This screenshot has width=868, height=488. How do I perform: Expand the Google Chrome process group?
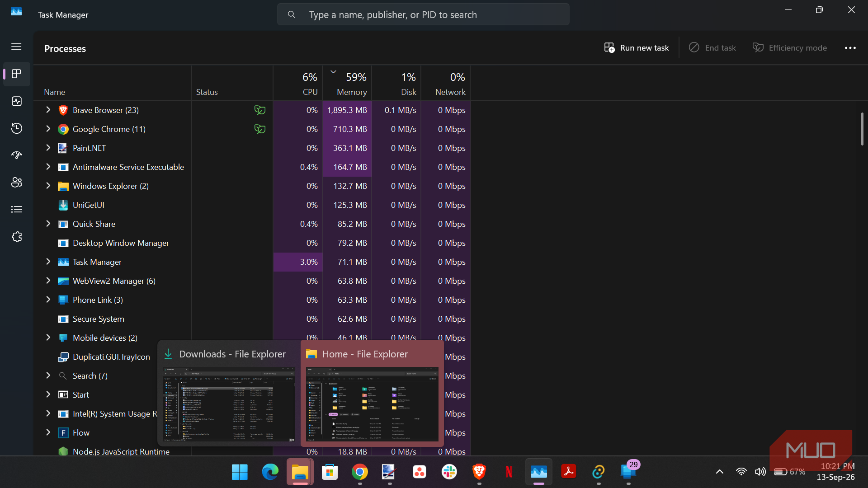click(x=48, y=129)
